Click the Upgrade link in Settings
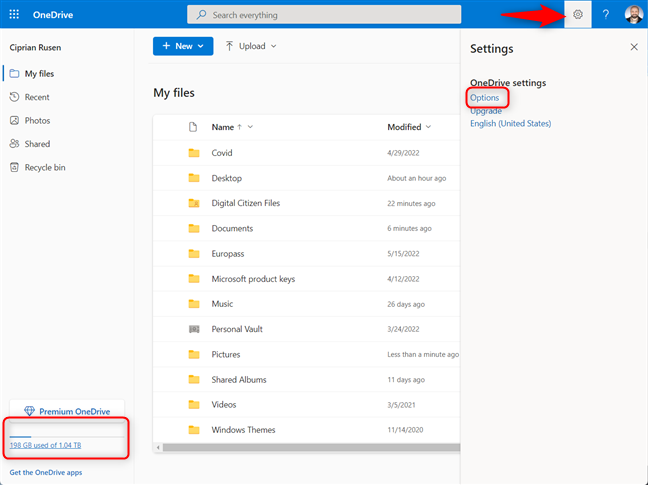The width and height of the screenshot is (648, 485). [x=486, y=111]
